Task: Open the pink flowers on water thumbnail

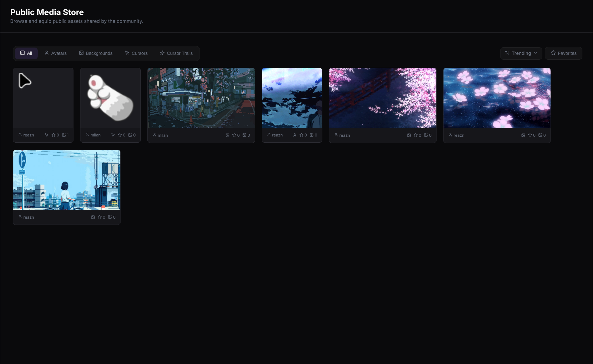Action: (497, 98)
